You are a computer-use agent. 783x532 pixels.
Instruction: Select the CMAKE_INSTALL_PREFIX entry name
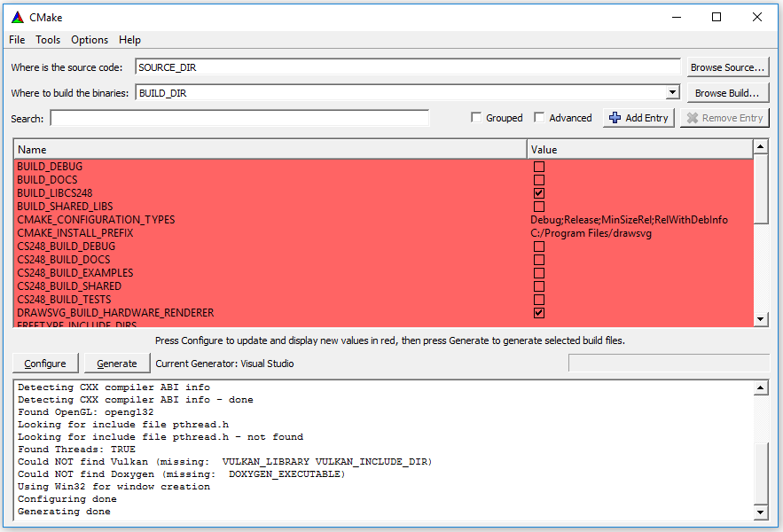coord(74,233)
